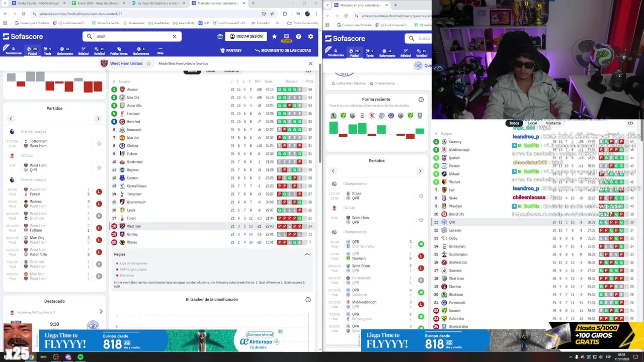The height and width of the screenshot is (362, 644).
Task: Open Sofascore settings gear
Action: [310, 36]
